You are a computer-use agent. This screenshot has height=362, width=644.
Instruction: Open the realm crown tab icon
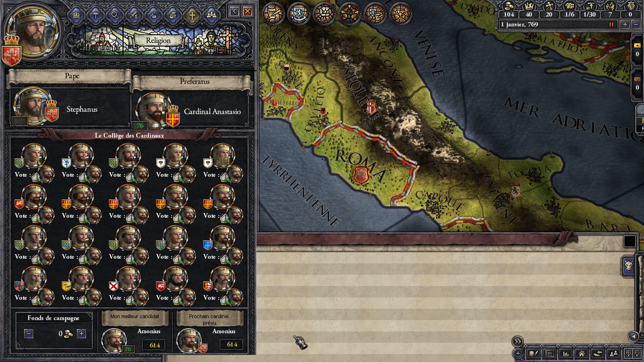pyautogui.click(x=76, y=14)
